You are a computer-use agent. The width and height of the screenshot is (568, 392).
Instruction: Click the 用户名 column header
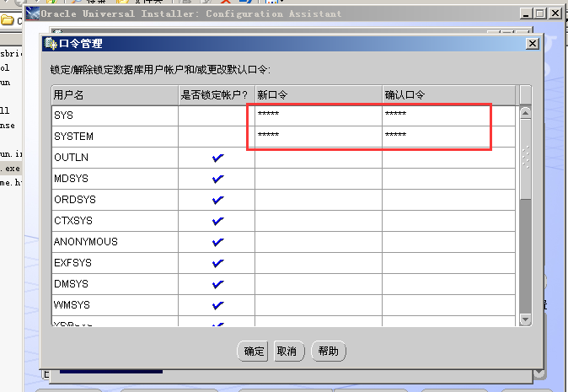click(115, 95)
